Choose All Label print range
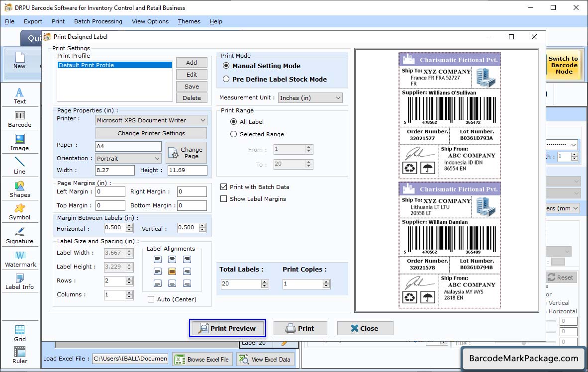 tap(234, 121)
